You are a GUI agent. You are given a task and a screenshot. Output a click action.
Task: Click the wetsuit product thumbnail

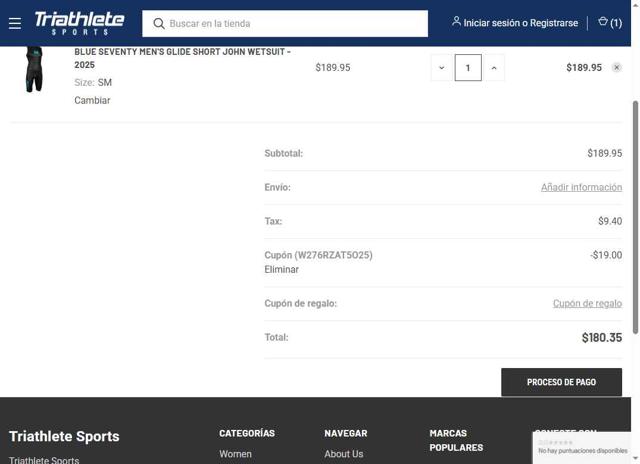pyautogui.click(x=34, y=69)
